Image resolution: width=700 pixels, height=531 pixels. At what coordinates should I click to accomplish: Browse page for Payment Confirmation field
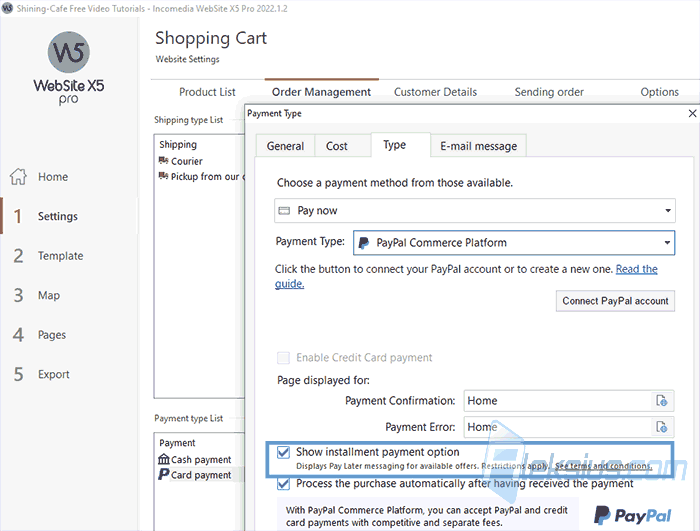point(662,401)
